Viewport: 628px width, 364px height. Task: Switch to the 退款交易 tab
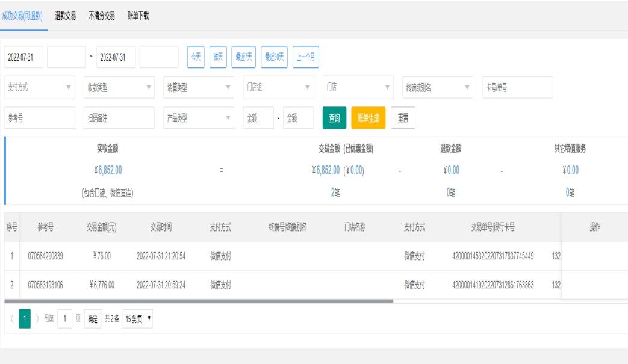click(65, 16)
